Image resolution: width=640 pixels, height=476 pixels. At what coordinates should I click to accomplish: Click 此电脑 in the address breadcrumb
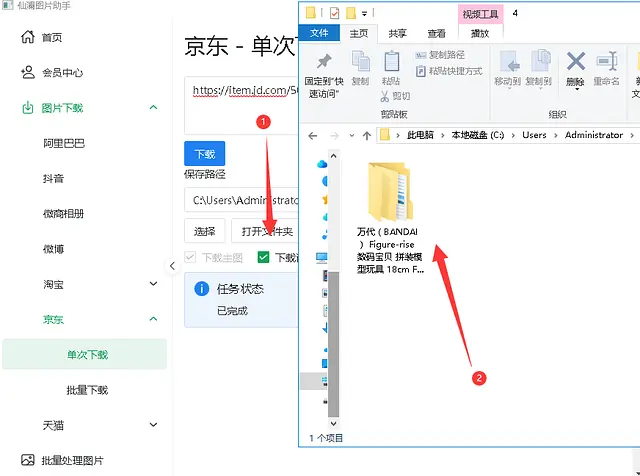coord(420,135)
